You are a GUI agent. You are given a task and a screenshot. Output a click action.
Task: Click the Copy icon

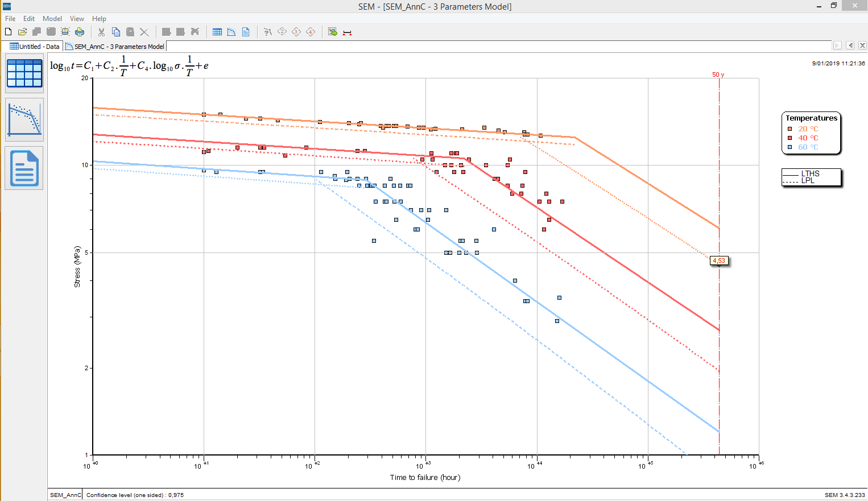click(x=116, y=32)
